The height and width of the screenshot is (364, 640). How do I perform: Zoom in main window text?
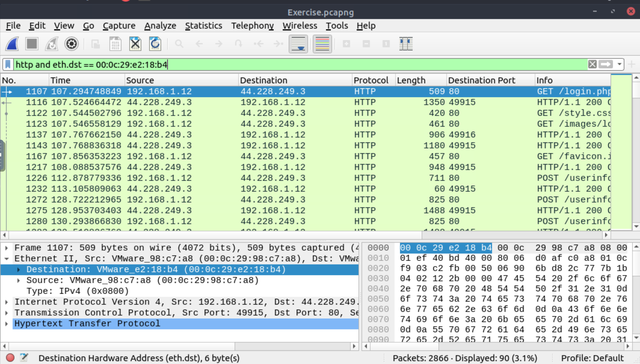click(346, 44)
